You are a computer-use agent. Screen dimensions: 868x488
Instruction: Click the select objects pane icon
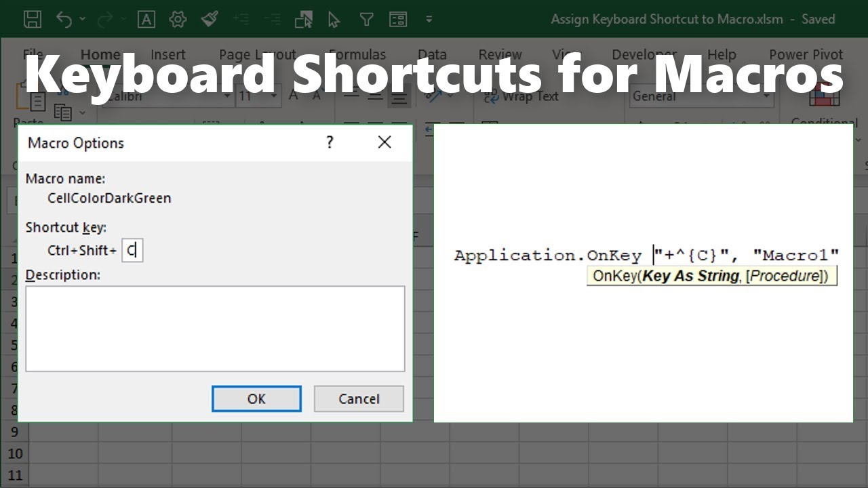[x=304, y=20]
